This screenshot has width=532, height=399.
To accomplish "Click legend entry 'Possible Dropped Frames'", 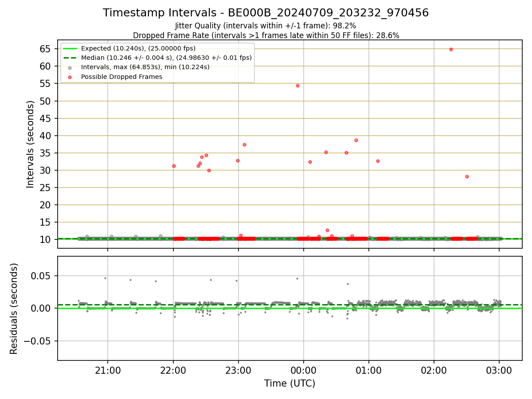I will 121,77.
